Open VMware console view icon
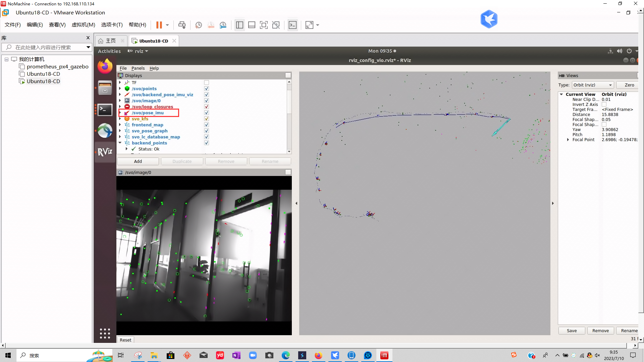Viewport: 644px width, 362px height. pos(292,25)
